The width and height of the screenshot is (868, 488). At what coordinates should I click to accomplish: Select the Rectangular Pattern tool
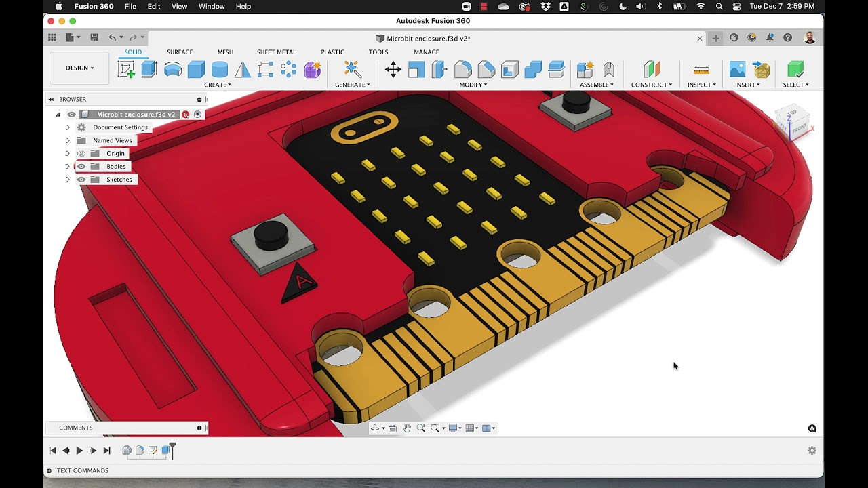pyautogui.click(x=265, y=69)
